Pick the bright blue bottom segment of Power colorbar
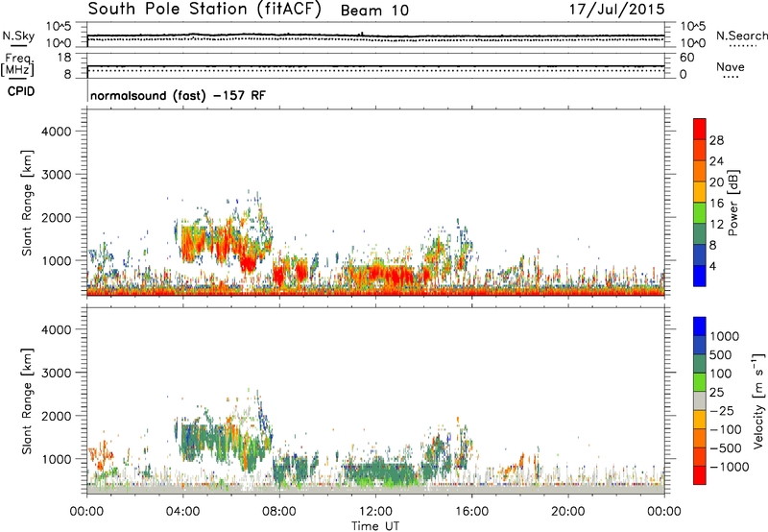 coord(700,277)
